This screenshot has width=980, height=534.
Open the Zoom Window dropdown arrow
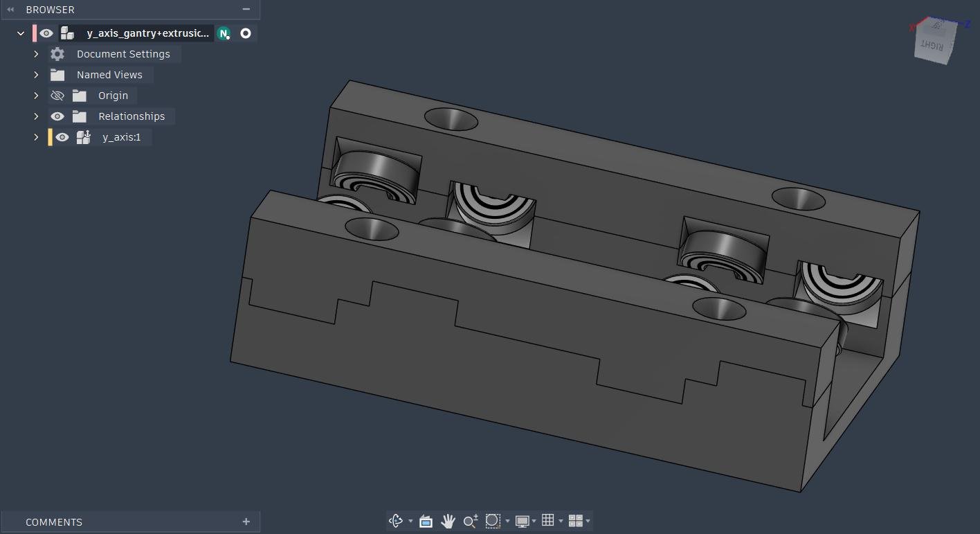click(x=507, y=522)
